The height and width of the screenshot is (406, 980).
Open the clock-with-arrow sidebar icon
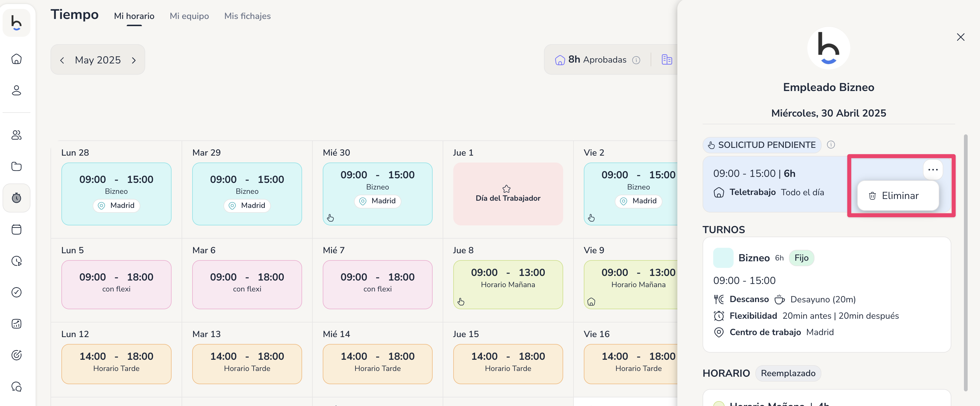pyautogui.click(x=16, y=261)
